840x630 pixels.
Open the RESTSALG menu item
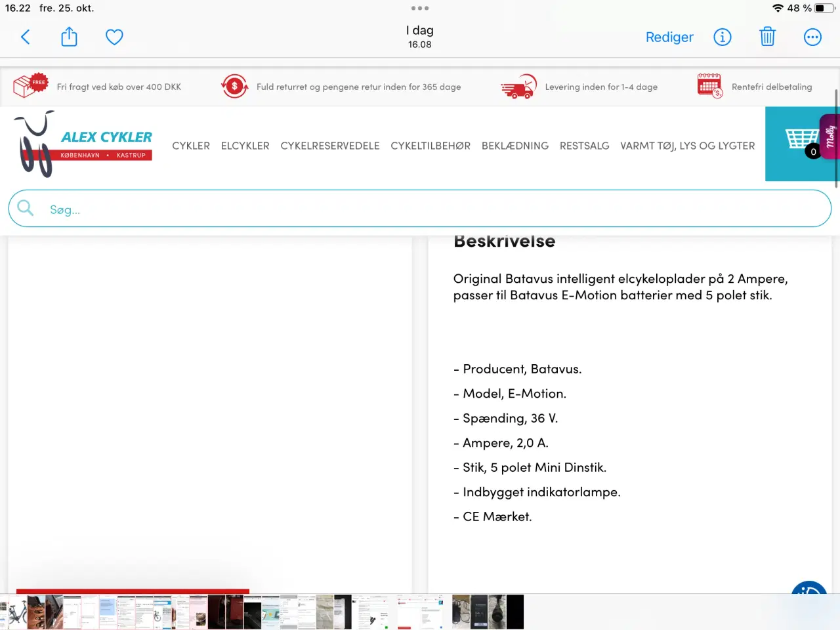coord(585,146)
